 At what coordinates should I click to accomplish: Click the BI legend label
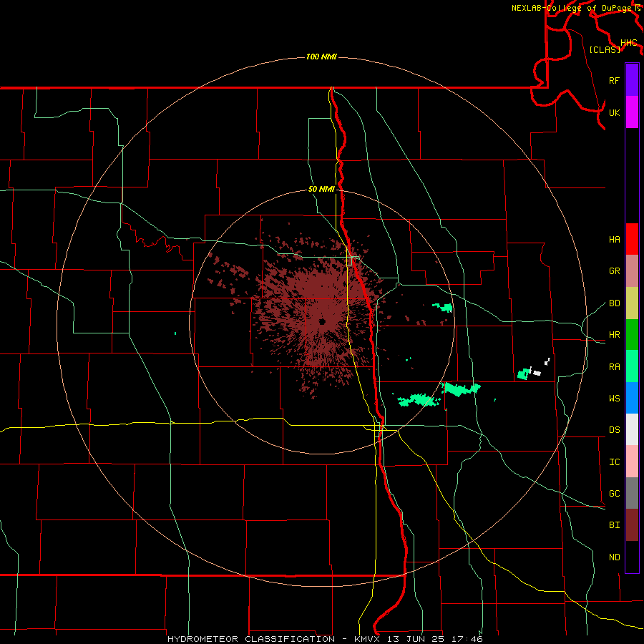(x=614, y=525)
